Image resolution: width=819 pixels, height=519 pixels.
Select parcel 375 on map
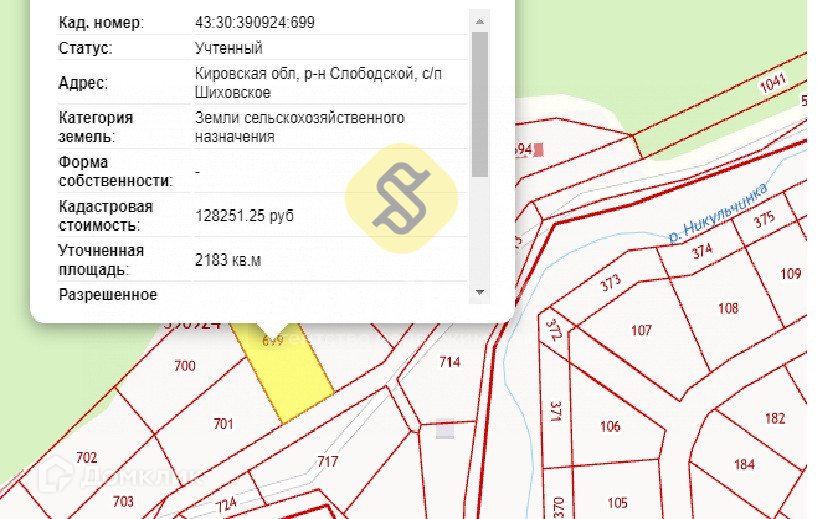(x=764, y=219)
